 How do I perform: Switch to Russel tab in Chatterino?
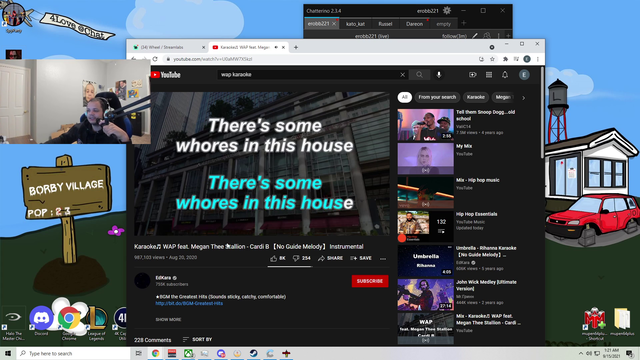point(385,24)
